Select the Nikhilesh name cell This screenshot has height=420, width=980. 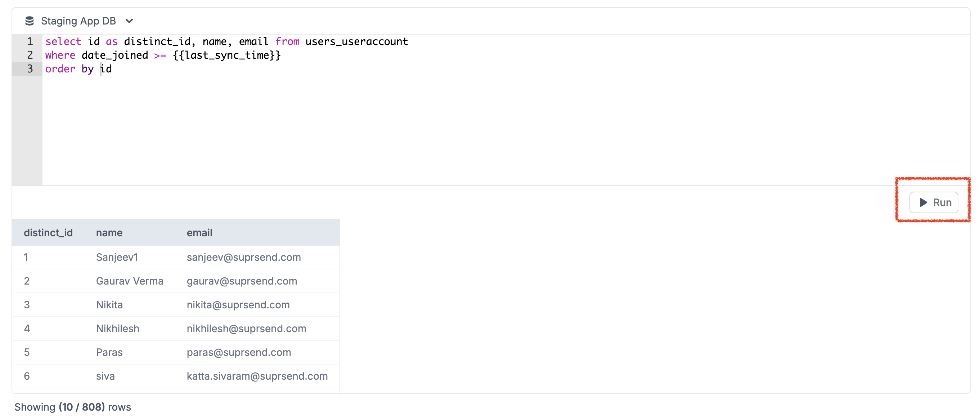(x=118, y=329)
